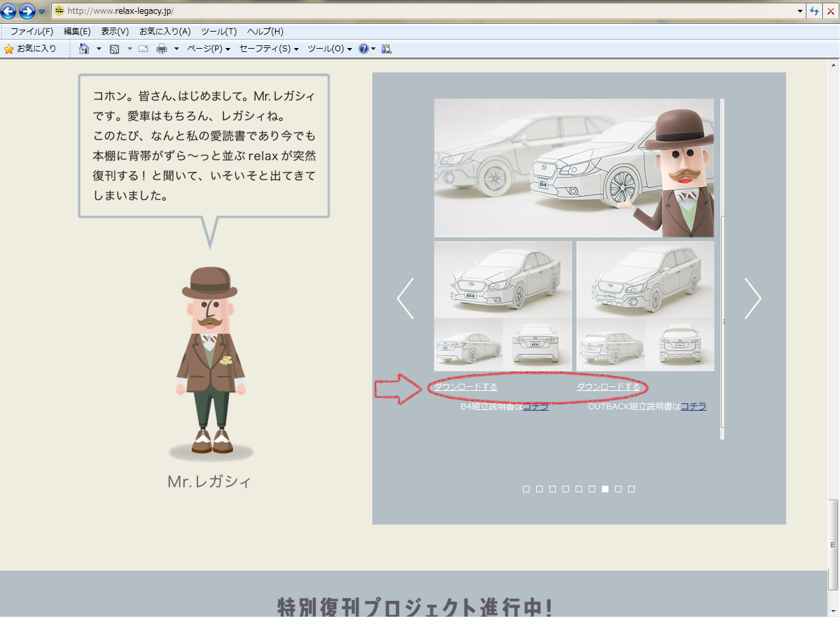Click the red Stop loading icon
This screenshot has height=618, width=840.
tap(830, 11)
